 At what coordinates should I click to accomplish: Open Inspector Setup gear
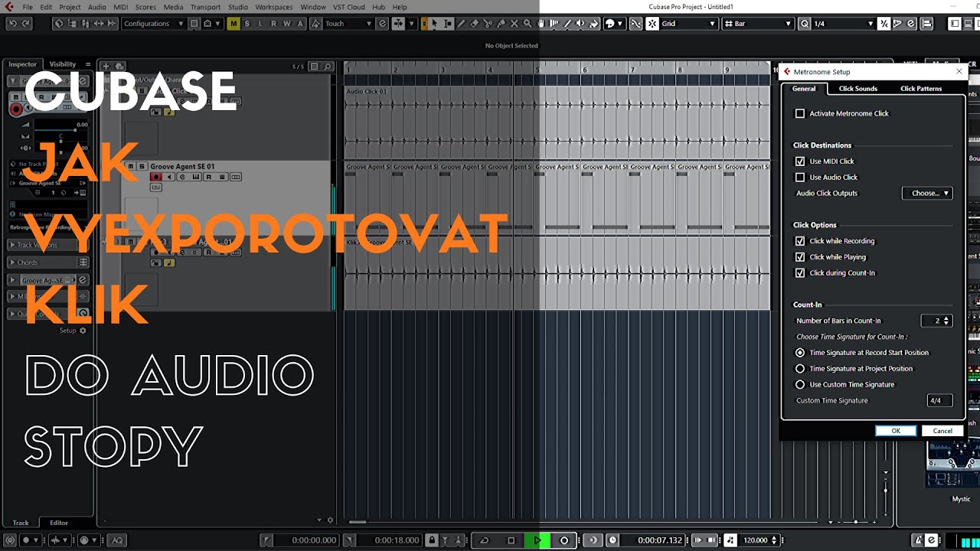click(83, 331)
